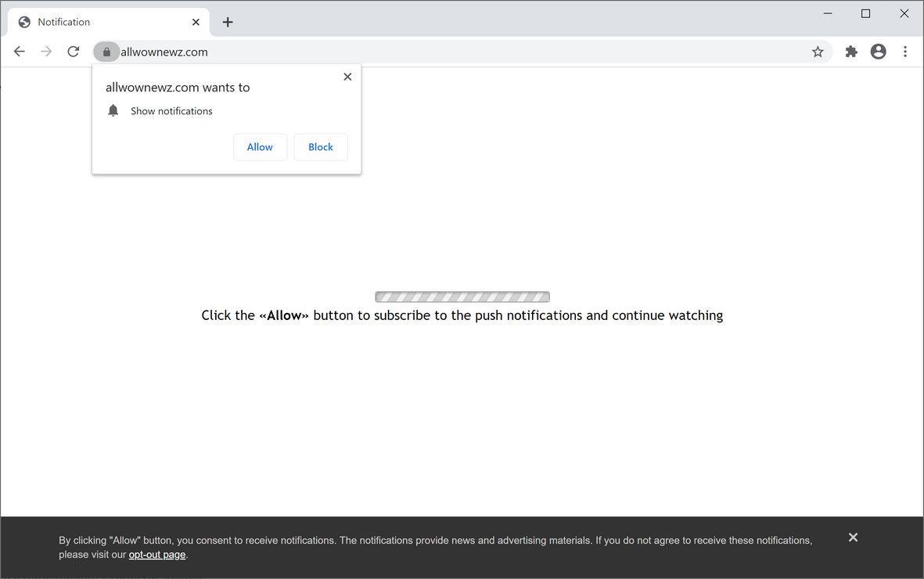Click the back navigation arrow
This screenshot has height=579, width=924.
click(19, 51)
